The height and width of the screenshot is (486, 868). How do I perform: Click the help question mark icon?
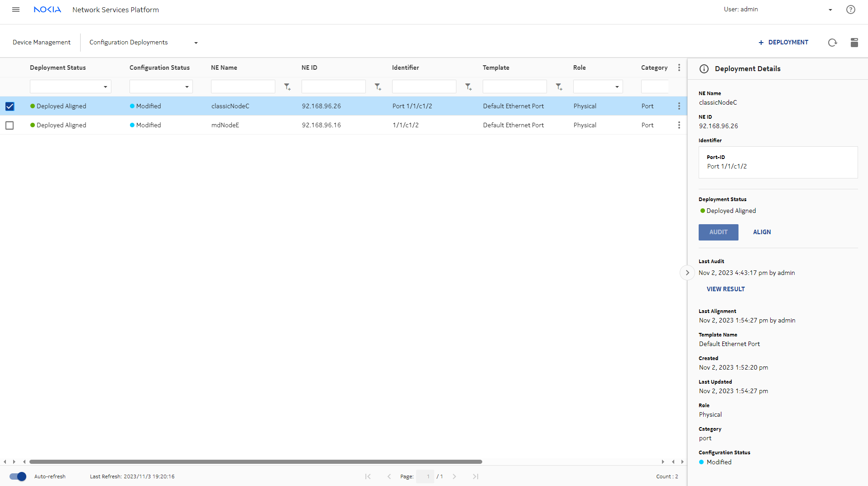pos(850,10)
